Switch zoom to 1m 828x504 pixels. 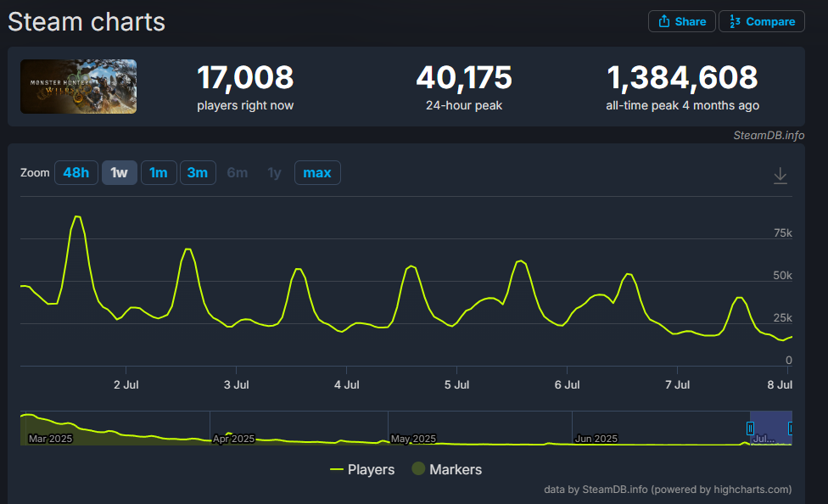158,173
